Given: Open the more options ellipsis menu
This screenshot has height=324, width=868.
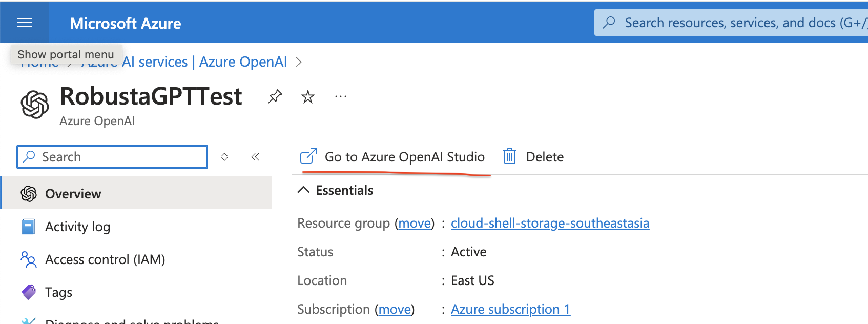Looking at the screenshot, I should click(341, 96).
